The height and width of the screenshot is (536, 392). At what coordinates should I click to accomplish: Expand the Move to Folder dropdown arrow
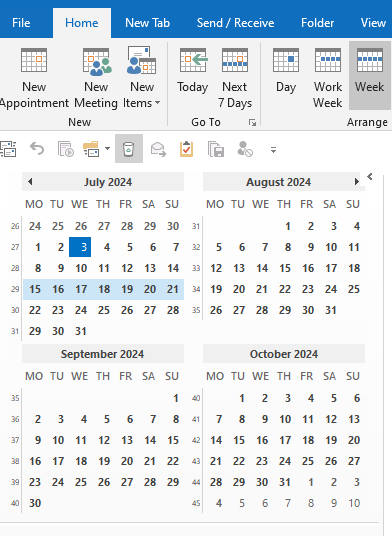[x=107, y=148]
